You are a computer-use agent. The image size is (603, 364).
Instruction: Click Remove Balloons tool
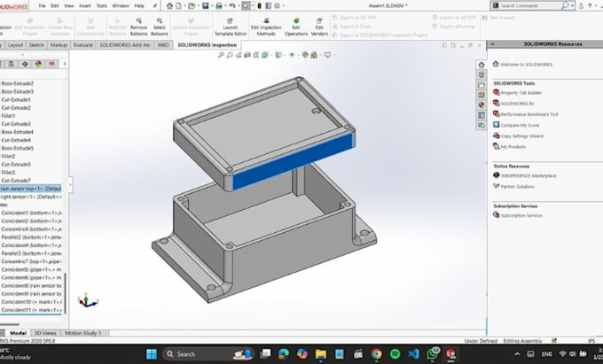(x=138, y=27)
